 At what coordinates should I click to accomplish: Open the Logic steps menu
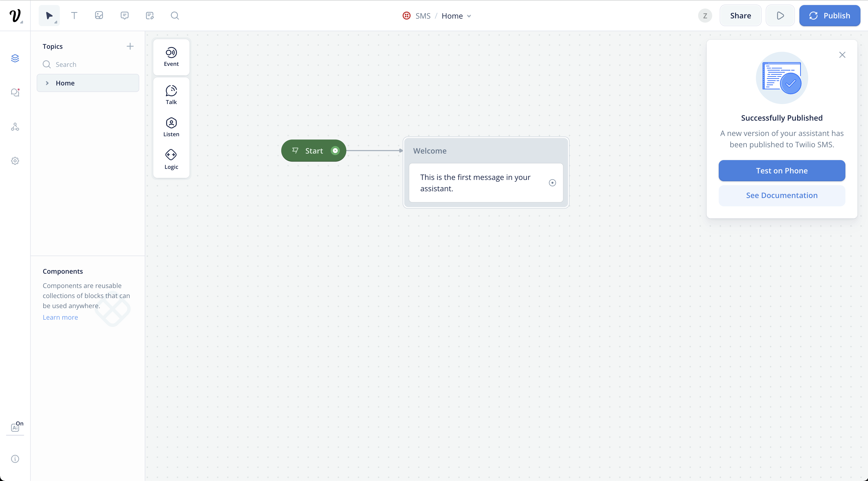tap(171, 159)
